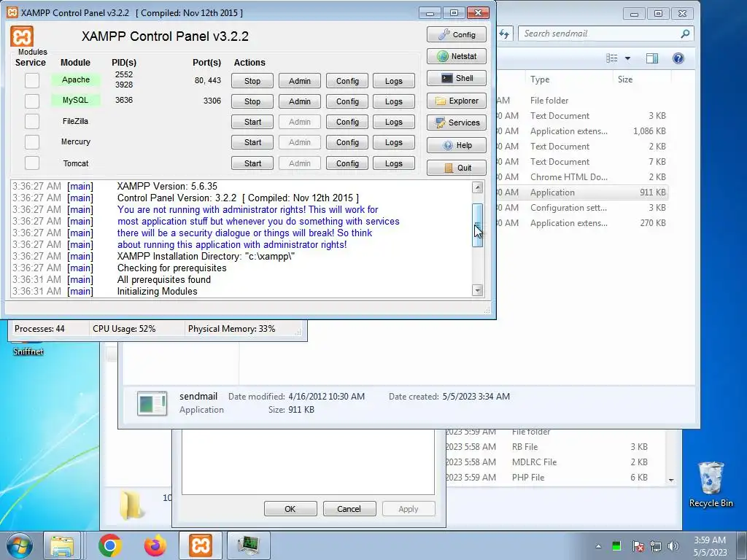Select the PHP File row in the rear window
Image resolution: width=747 pixels, height=560 pixels.
click(x=555, y=477)
